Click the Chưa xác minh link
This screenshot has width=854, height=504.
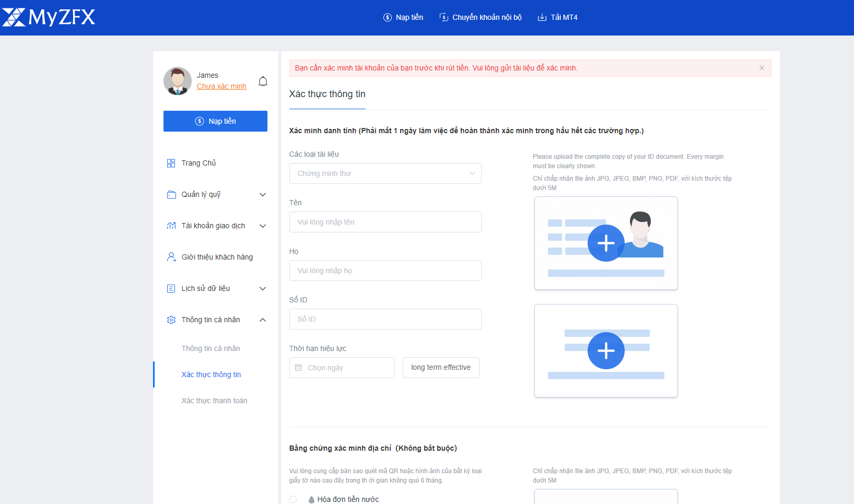[221, 86]
